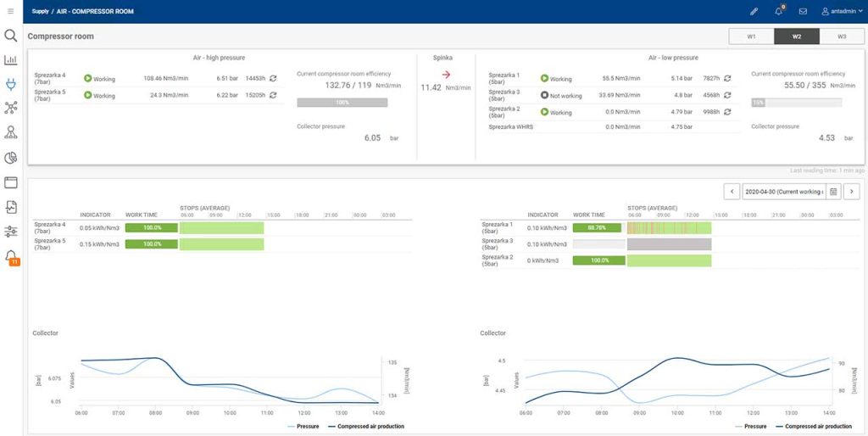Viewport: 868px width, 436px height.
Task: Open the mail envelope icon
Action: (803, 11)
